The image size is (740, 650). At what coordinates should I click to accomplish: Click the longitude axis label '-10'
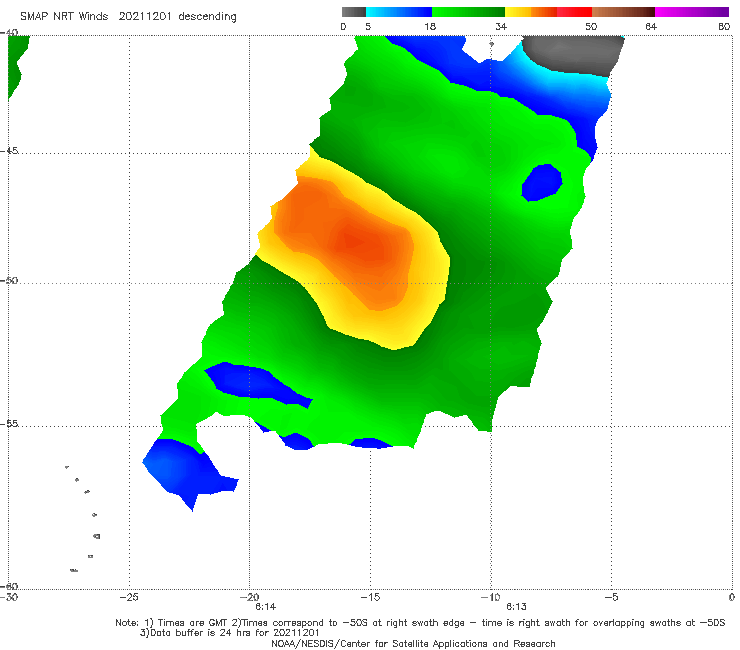(490, 597)
